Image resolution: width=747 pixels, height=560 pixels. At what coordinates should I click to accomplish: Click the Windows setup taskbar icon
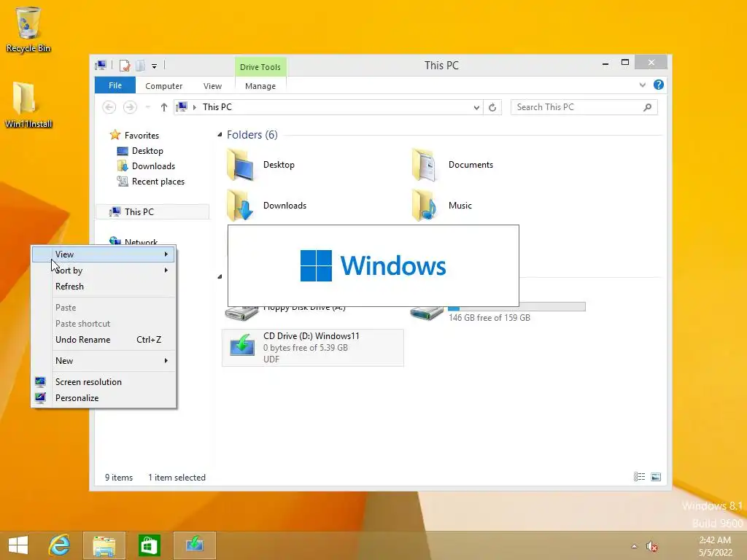click(x=194, y=545)
